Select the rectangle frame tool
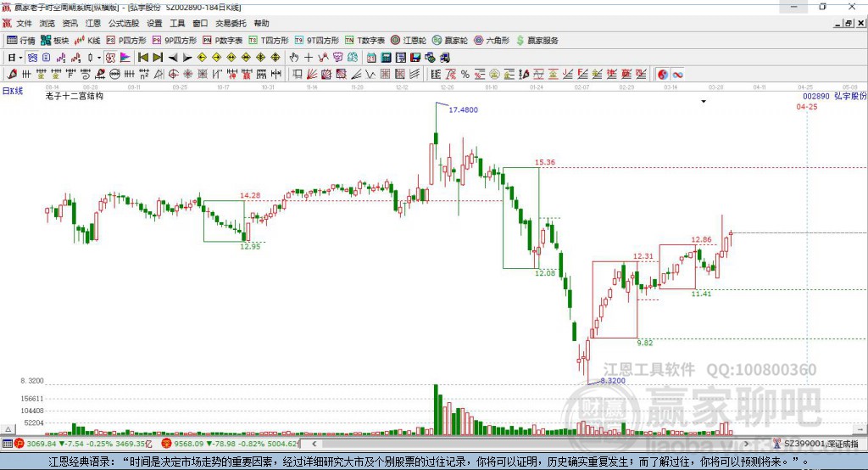Screen dimensions: 868x470 (298, 75)
